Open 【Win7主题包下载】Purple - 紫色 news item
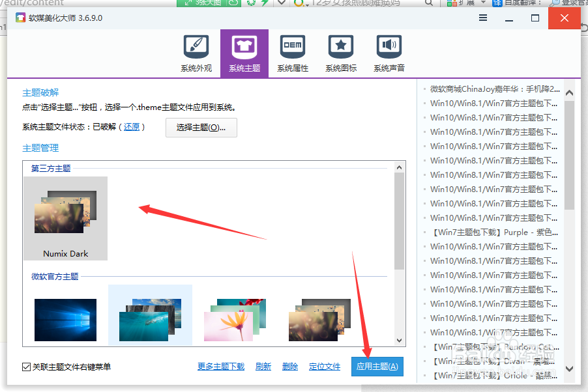The width and height of the screenshot is (588, 392). [x=495, y=232]
